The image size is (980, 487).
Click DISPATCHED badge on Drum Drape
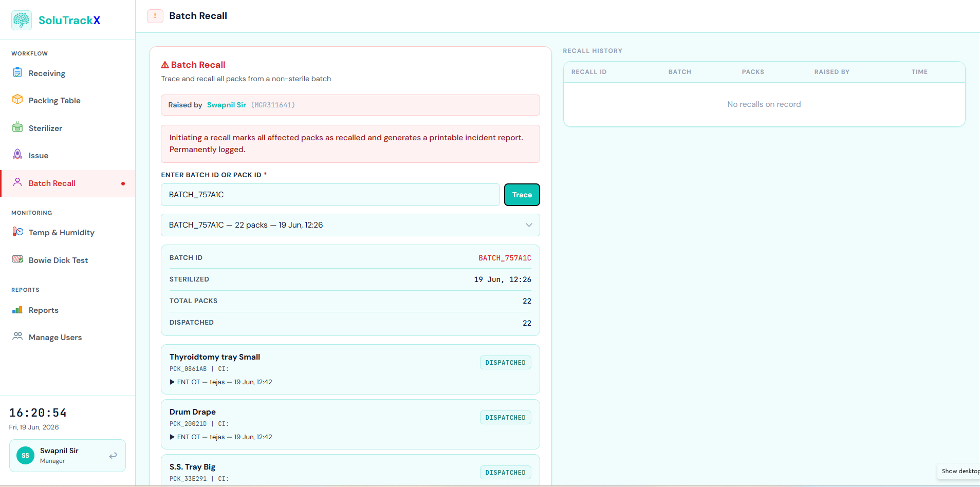(x=506, y=418)
